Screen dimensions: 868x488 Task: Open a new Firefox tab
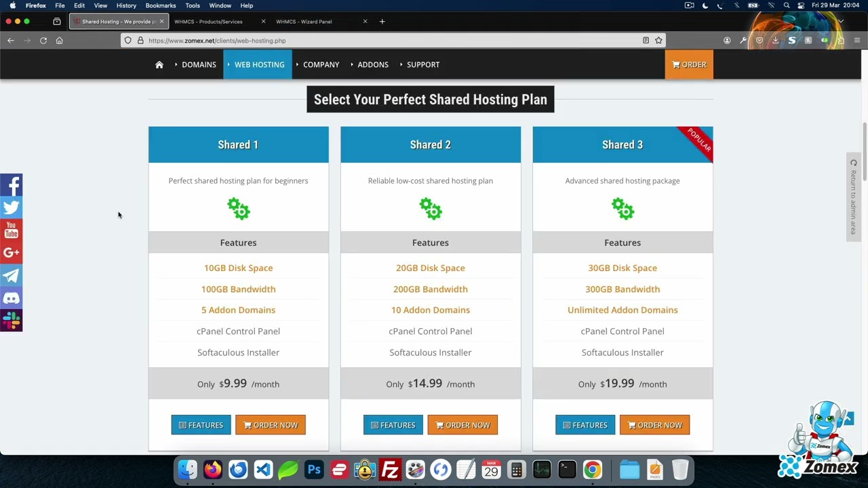(382, 22)
